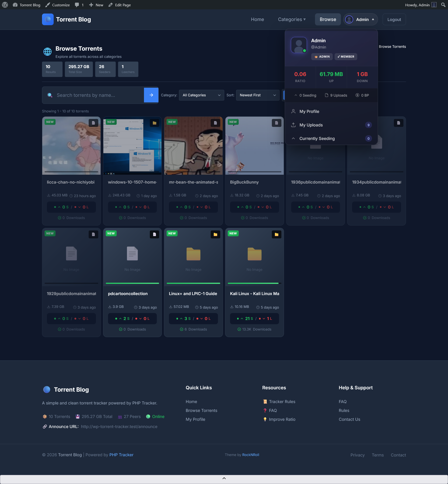Click the Improve Ratio lightbulb icon
448x484 pixels.
tap(265, 419)
